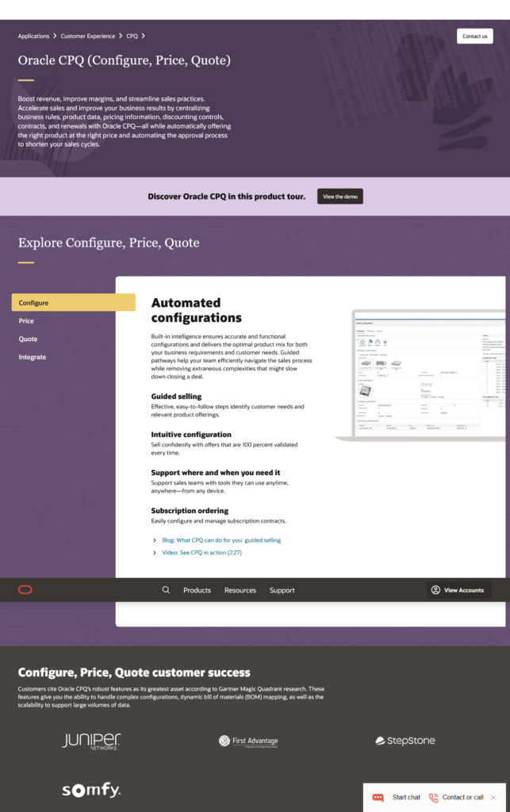Click Start chat

tap(406, 798)
